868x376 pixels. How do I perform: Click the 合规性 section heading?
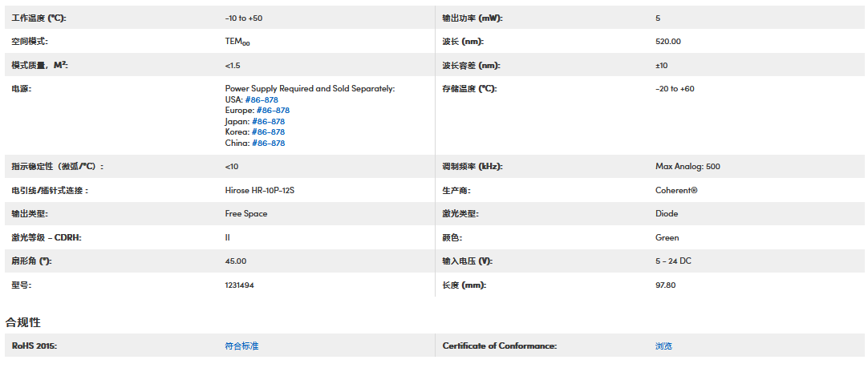(x=23, y=322)
